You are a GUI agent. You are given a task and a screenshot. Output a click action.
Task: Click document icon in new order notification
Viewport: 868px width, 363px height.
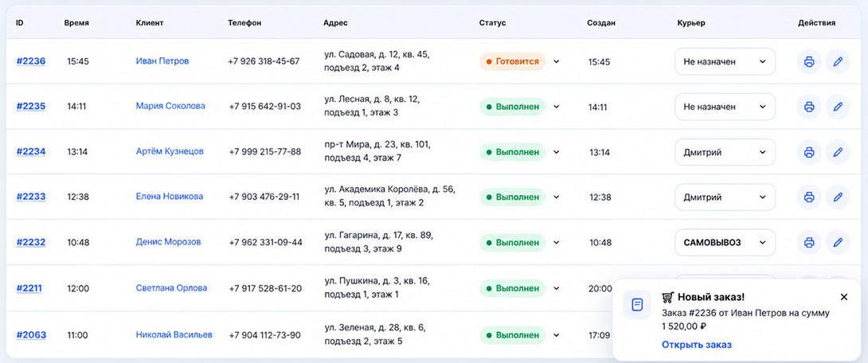[x=637, y=304]
